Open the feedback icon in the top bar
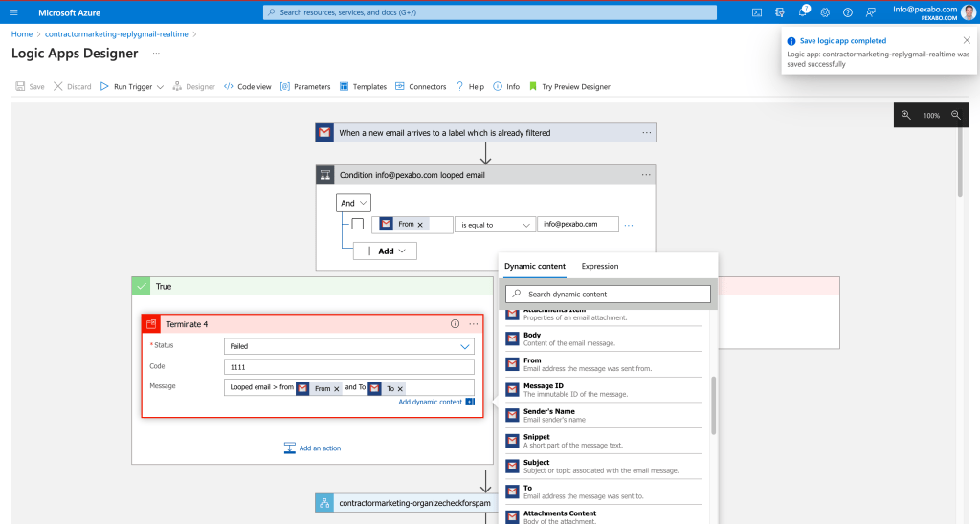The width and height of the screenshot is (980, 524). (x=870, y=12)
